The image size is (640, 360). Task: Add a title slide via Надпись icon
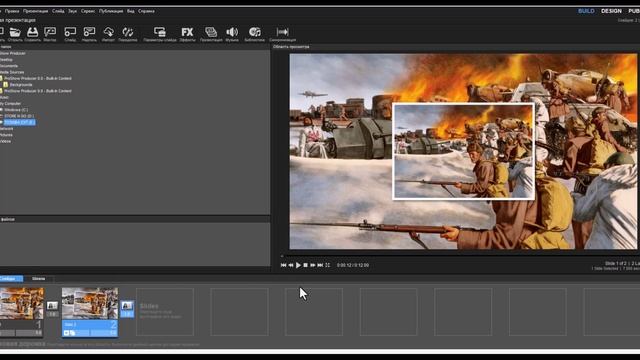click(89, 34)
